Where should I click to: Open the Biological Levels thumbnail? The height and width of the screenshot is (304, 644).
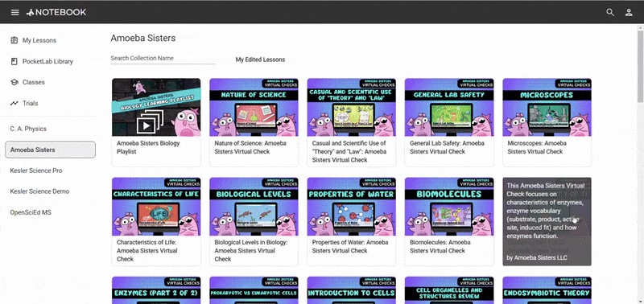coord(254,207)
